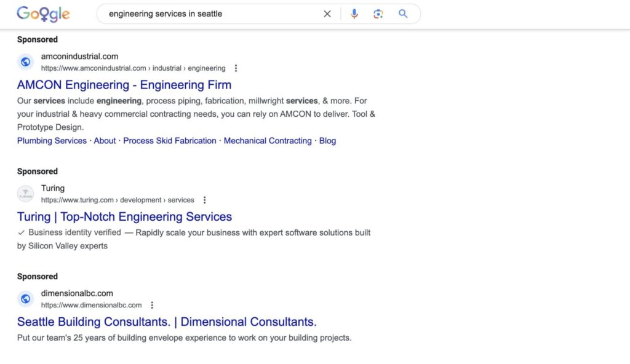Open three-dot menu for AMCON ad

coord(236,68)
